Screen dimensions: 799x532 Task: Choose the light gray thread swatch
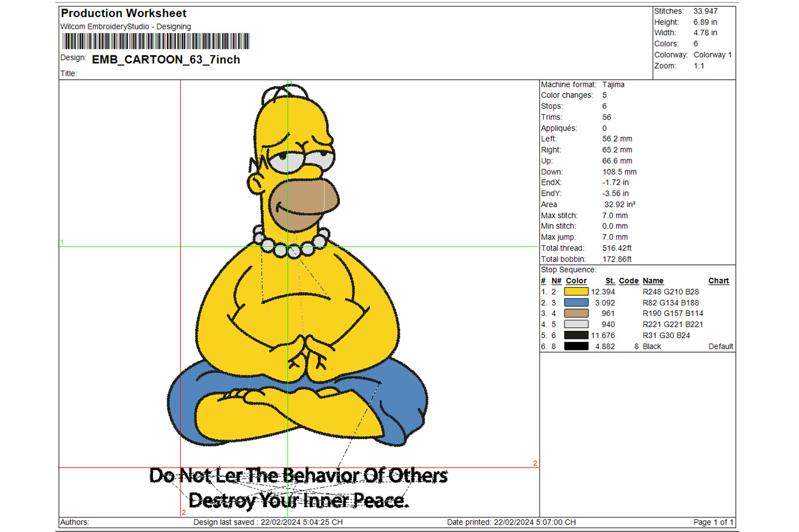click(x=576, y=325)
